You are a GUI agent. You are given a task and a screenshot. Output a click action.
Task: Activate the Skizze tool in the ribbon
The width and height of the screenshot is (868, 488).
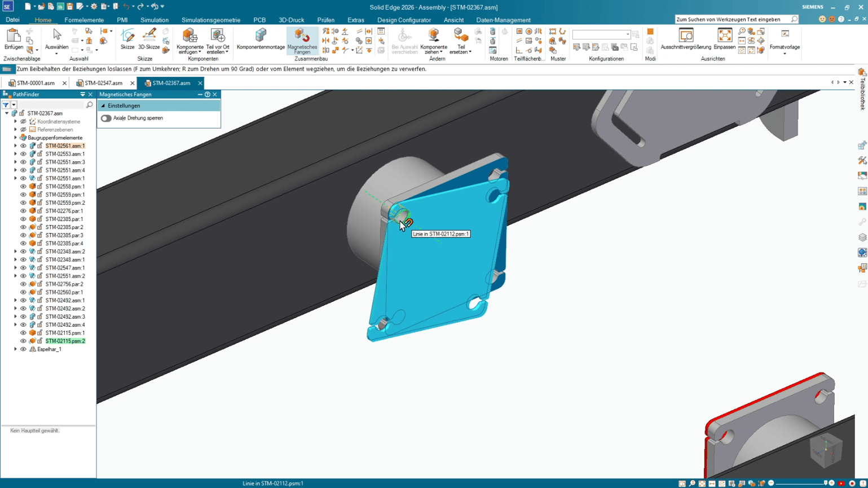[x=127, y=39]
